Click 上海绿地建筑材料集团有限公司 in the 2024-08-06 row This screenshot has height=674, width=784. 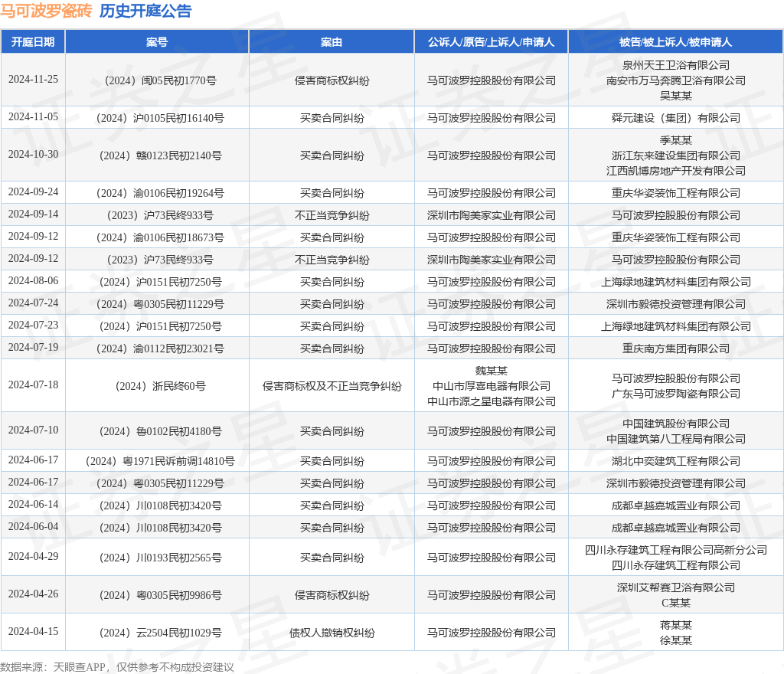pos(675,282)
